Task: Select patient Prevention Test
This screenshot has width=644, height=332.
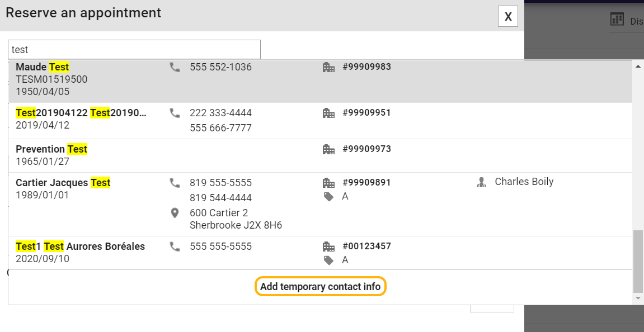Action: [x=321, y=155]
